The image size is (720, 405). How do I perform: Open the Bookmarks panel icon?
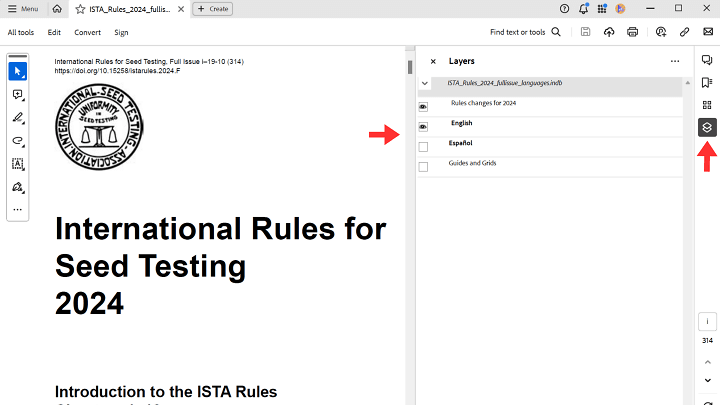tap(707, 83)
